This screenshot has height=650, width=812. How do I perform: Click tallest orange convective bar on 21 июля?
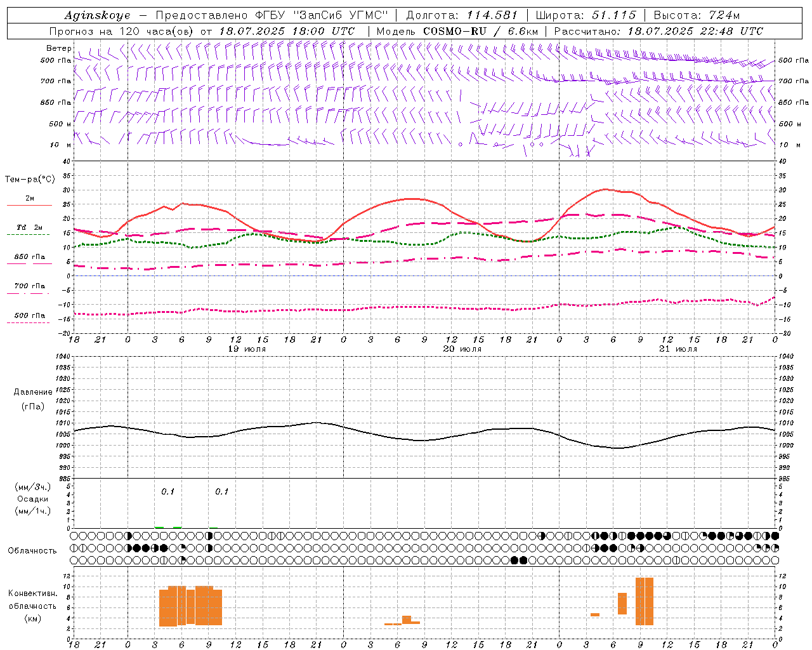[645, 602]
